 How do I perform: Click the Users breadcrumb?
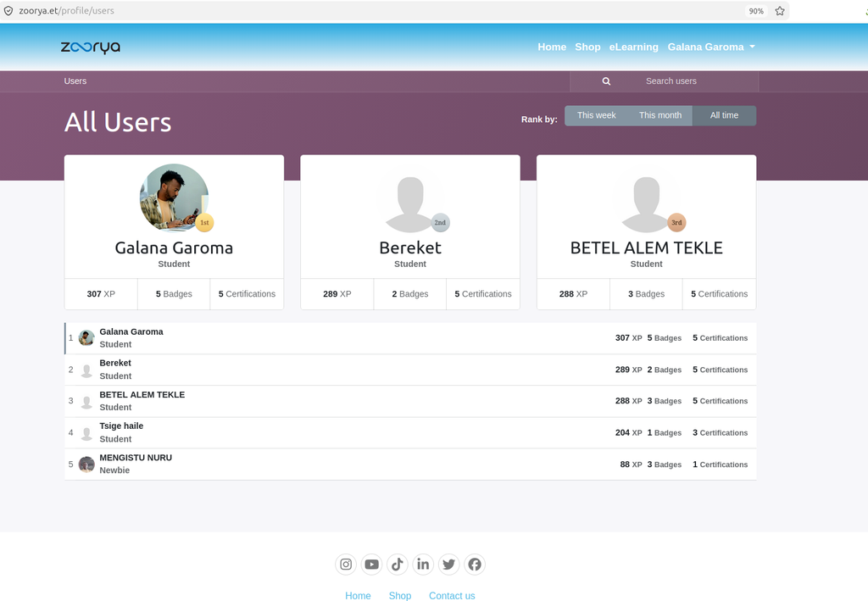75,81
